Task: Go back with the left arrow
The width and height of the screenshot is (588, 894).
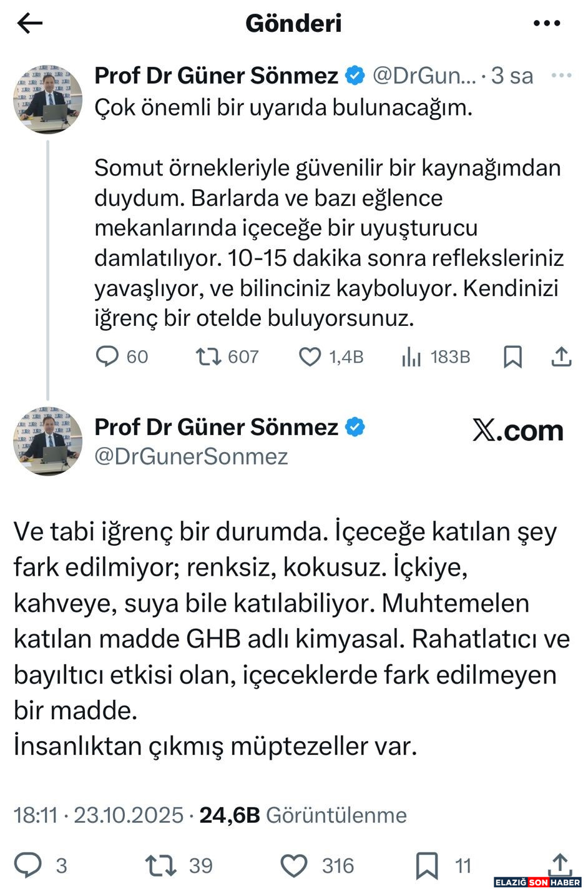Action: 29,24
